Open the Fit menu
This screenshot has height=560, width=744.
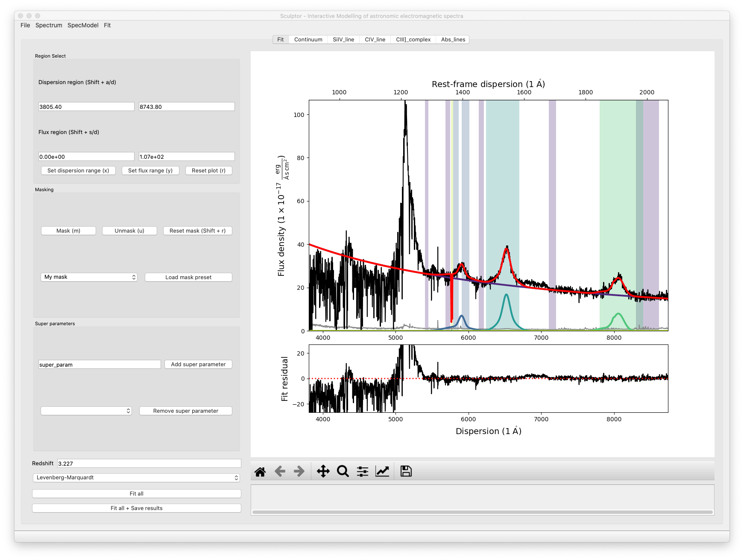(107, 26)
